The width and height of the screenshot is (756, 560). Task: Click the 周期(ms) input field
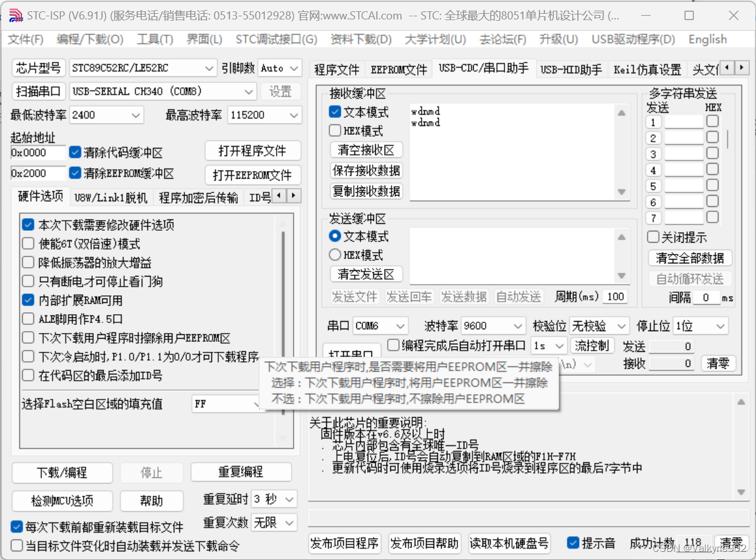click(x=615, y=297)
